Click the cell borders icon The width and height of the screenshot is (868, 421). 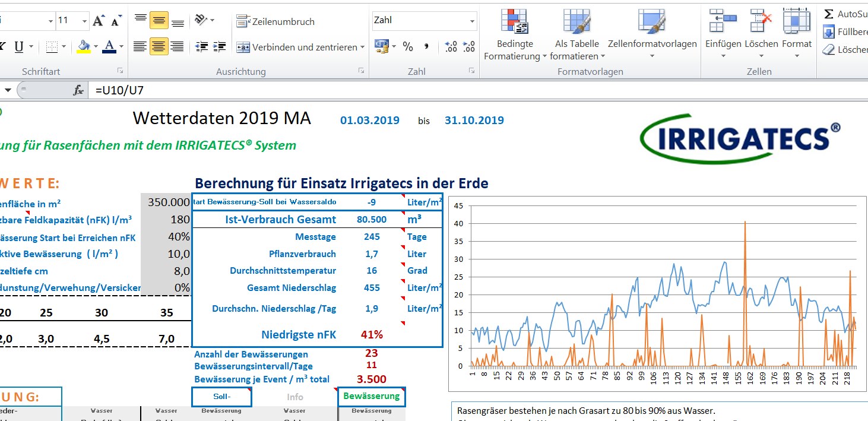(52, 46)
